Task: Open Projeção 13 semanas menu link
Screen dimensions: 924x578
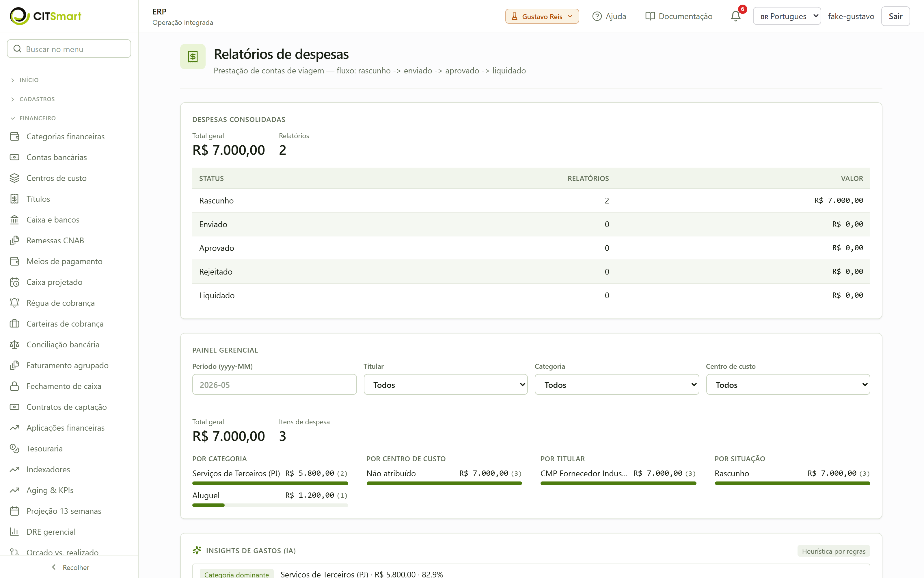Action: click(64, 511)
